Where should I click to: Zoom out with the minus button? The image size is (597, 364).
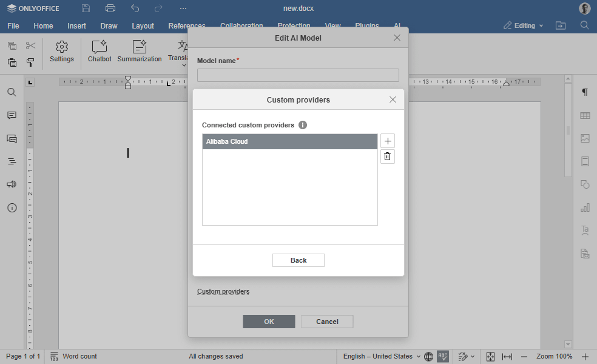524,356
